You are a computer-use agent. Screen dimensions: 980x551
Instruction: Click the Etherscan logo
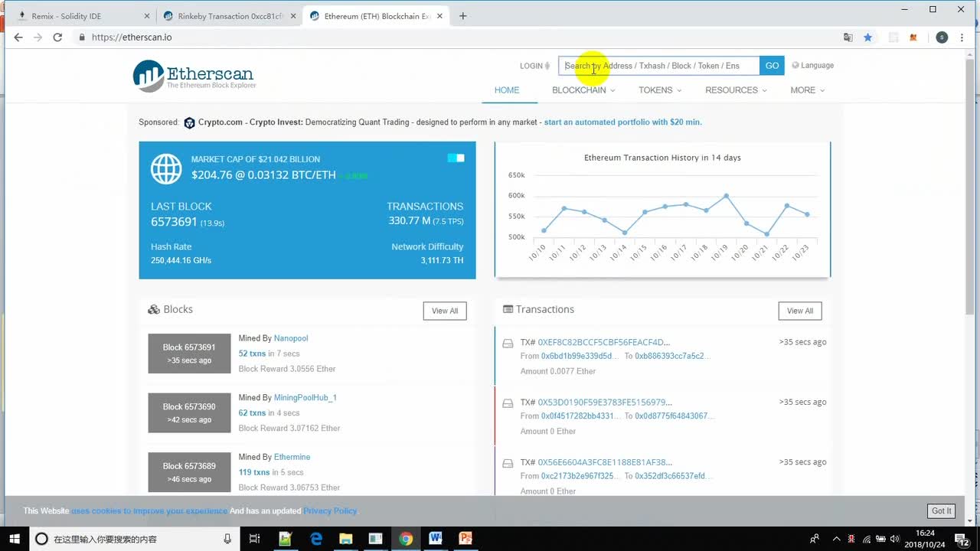pyautogui.click(x=193, y=76)
